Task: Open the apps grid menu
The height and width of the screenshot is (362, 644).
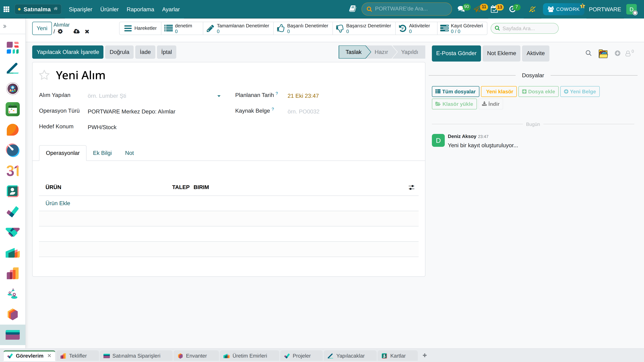Action: [6, 9]
